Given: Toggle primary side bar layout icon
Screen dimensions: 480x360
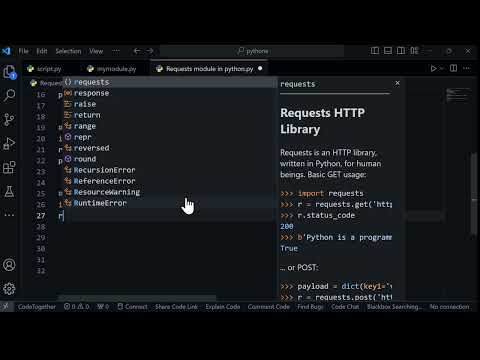Looking at the screenshot, I should [375, 51].
